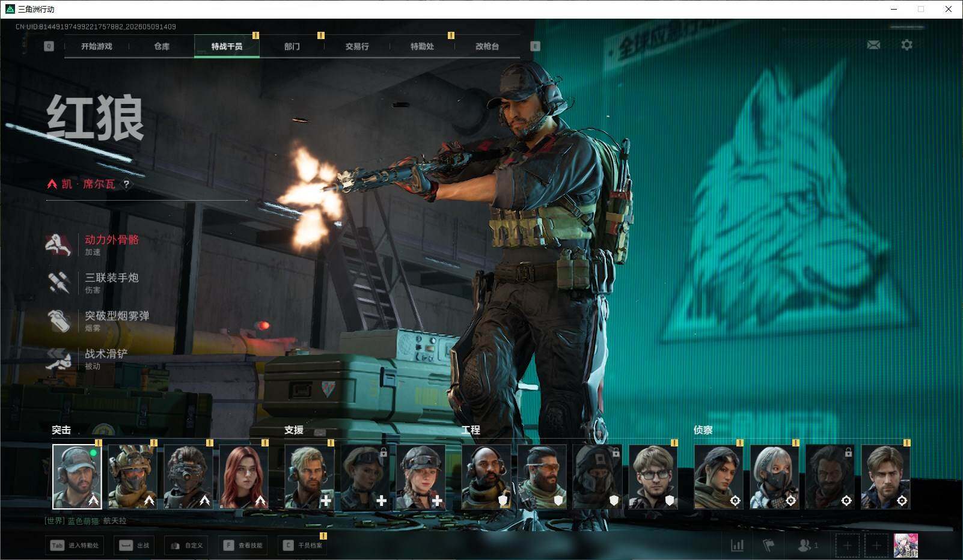
Task: Click the empty squad slot beside friends icon
Action: tap(847, 546)
